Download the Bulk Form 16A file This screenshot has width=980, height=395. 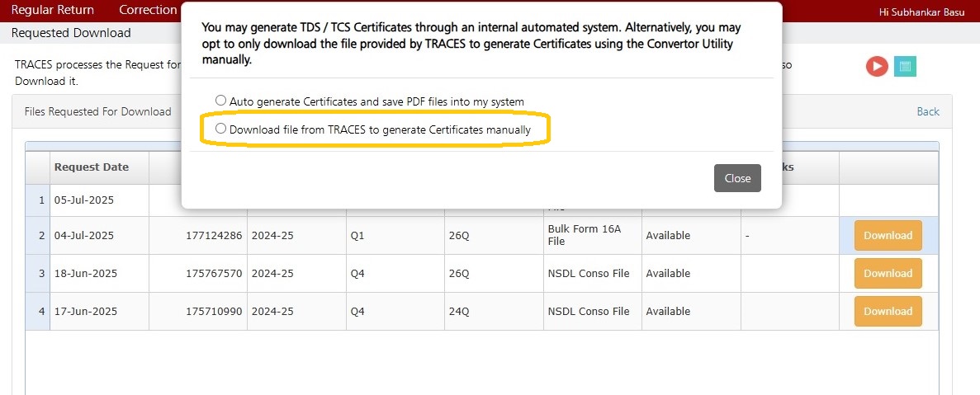coord(888,235)
